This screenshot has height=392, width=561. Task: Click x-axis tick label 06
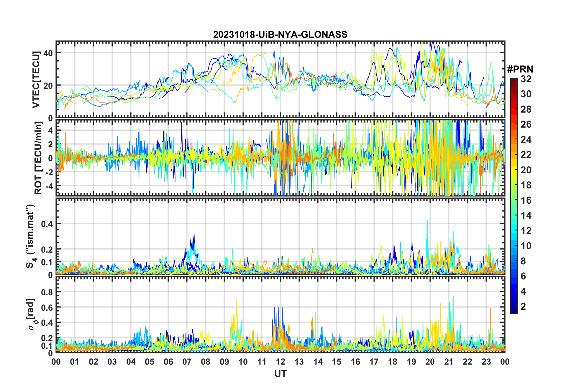168,362
